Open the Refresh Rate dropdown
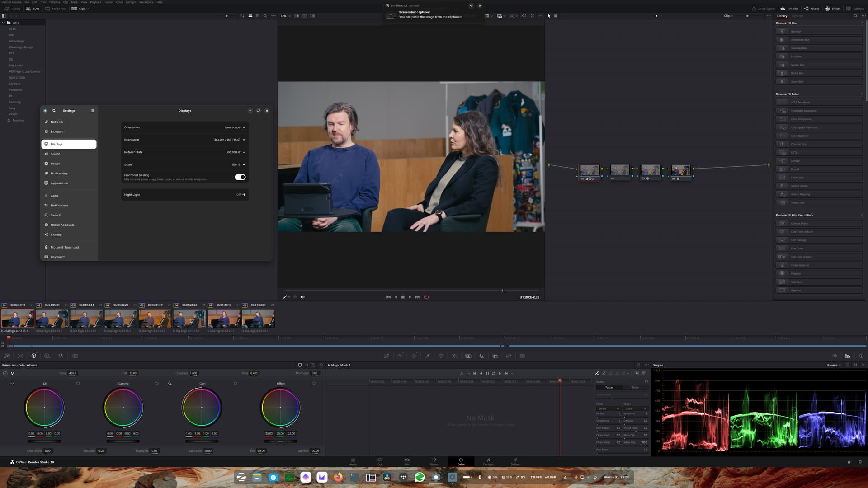 pyautogui.click(x=236, y=152)
